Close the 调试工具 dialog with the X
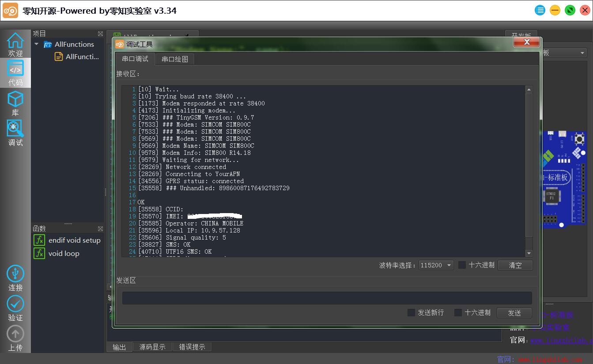This screenshot has width=593, height=364. click(526, 42)
